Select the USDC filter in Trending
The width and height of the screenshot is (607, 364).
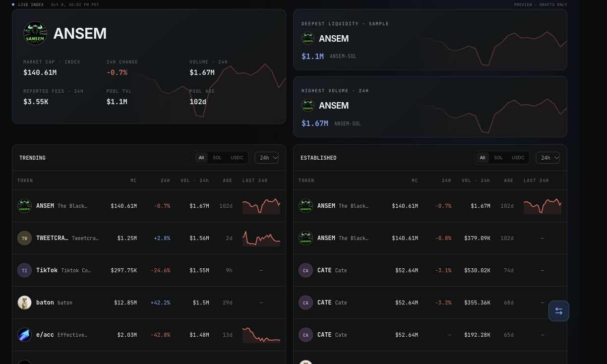pyautogui.click(x=237, y=158)
